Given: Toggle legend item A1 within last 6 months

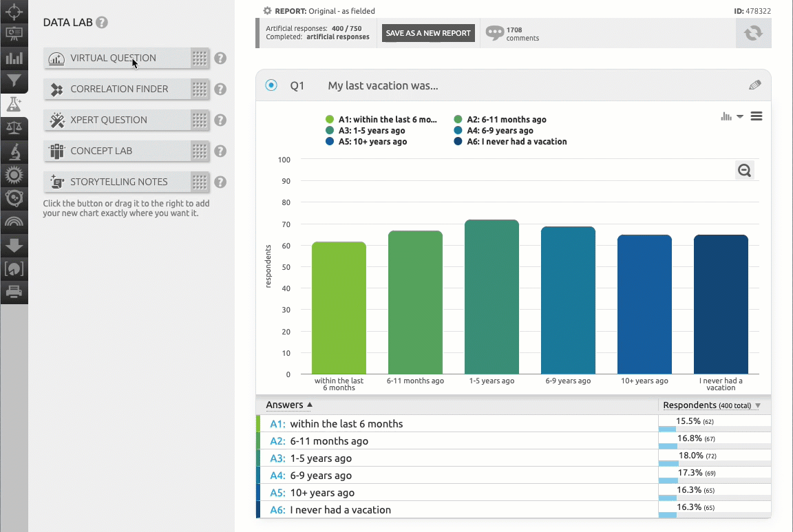Looking at the screenshot, I should coord(382,119).
